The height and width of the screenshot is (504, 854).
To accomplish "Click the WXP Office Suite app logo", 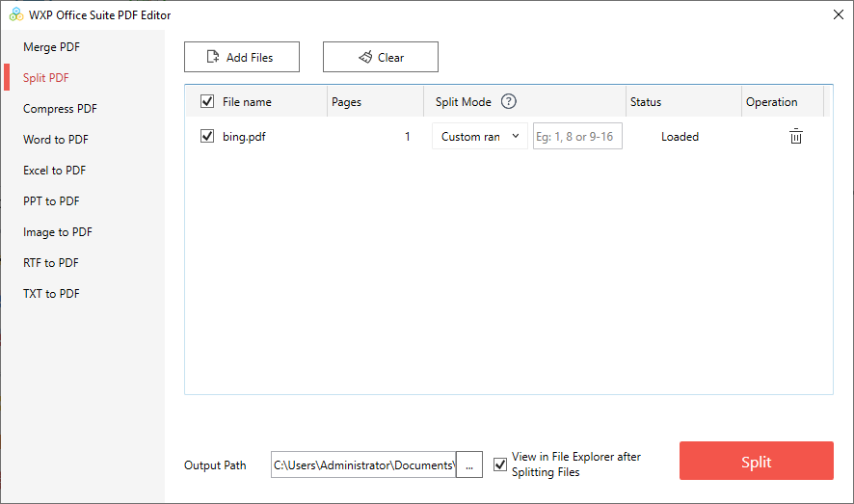I will (16, 14).
